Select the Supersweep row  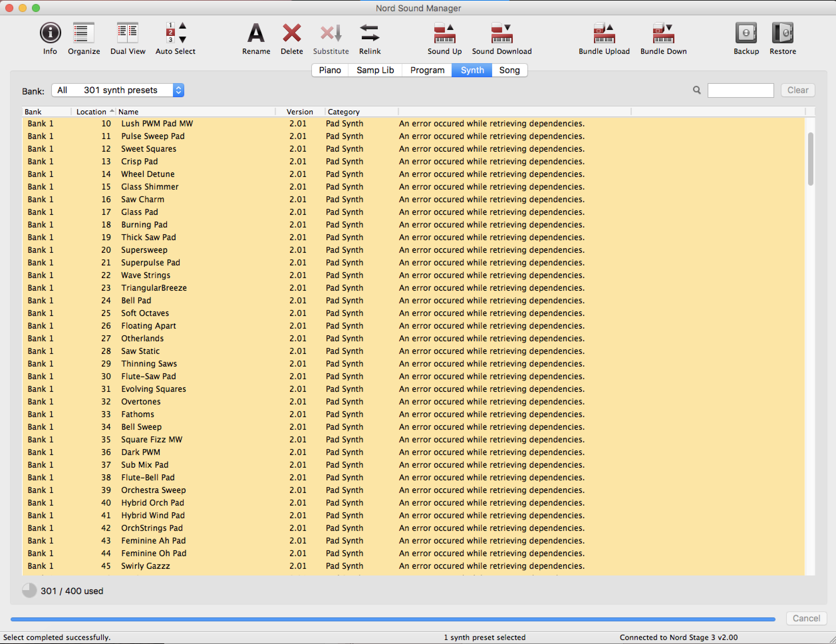[413, 249]
